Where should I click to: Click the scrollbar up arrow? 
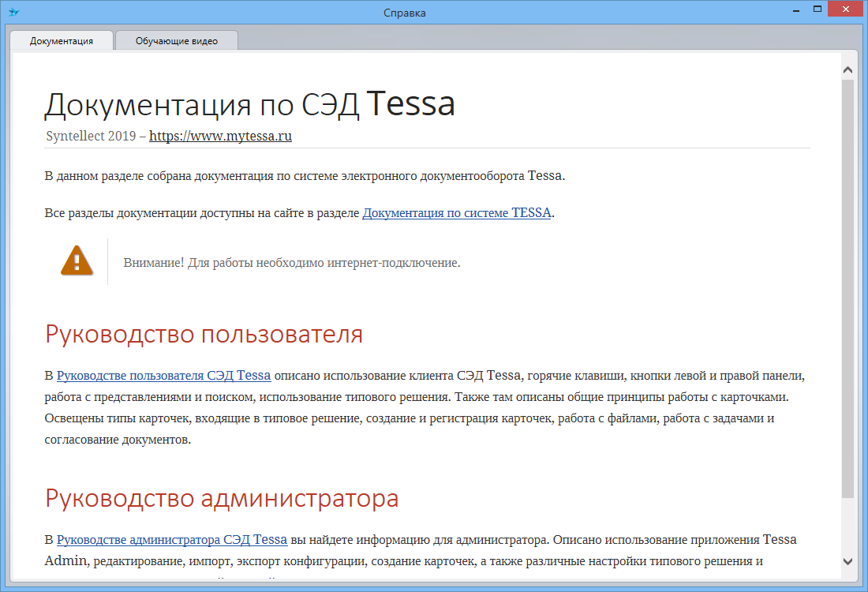click(847, 69)
